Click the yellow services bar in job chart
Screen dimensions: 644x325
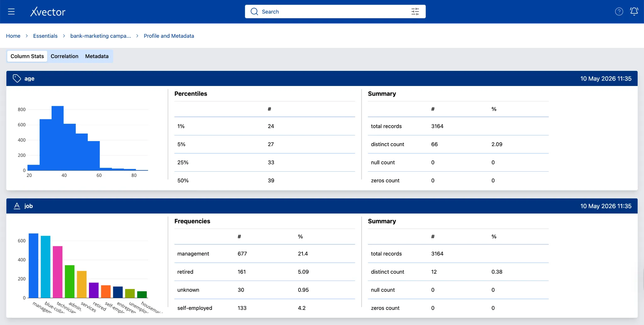82,284
